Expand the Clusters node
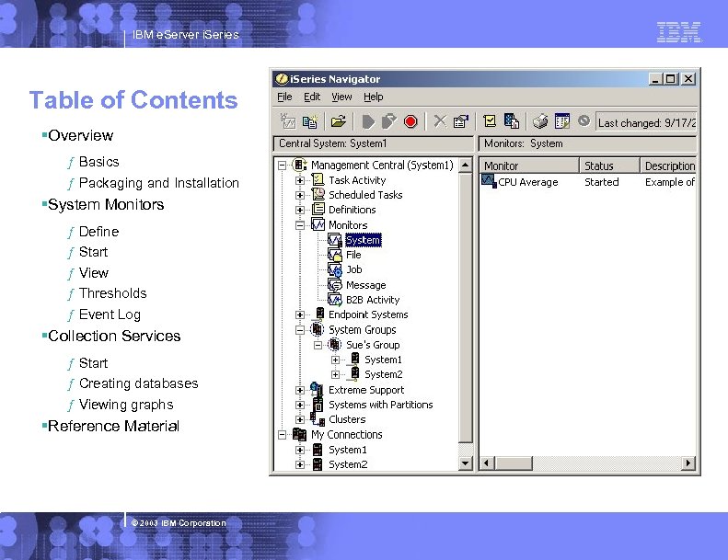 300,420
